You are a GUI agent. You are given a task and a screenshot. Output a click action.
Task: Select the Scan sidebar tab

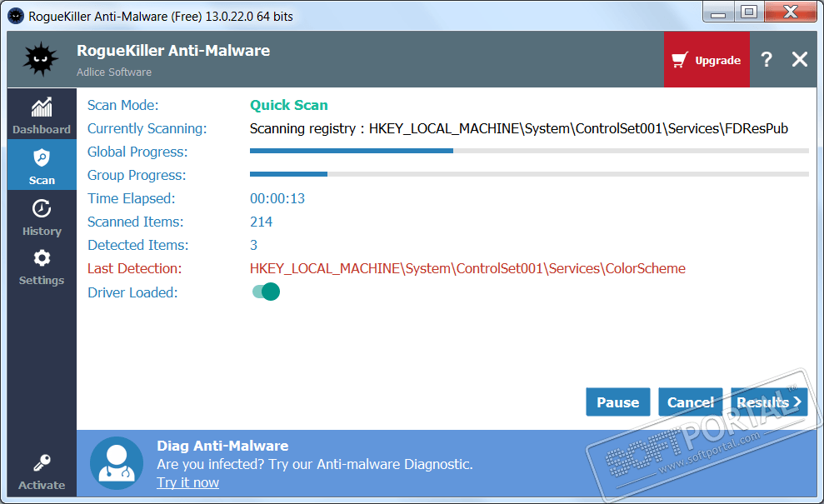[x=42, y=164]
